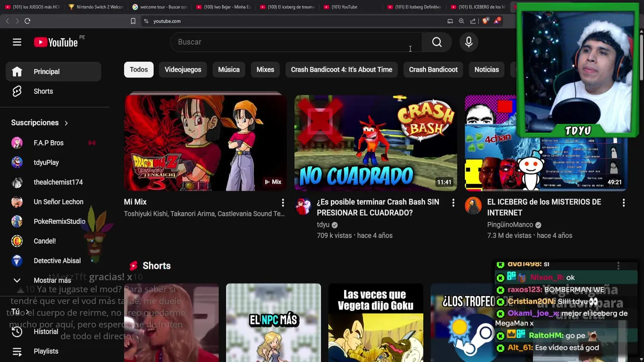The height and width of the screenshot is (362, 644).
Task: Open the Dragon Ball Mi Mix thumbnail
Action: [x=205, y=143]
